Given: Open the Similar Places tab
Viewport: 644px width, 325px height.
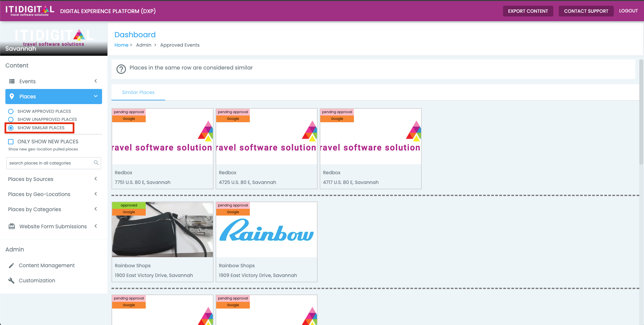Looking at the screenshot, I should [138, 92].
